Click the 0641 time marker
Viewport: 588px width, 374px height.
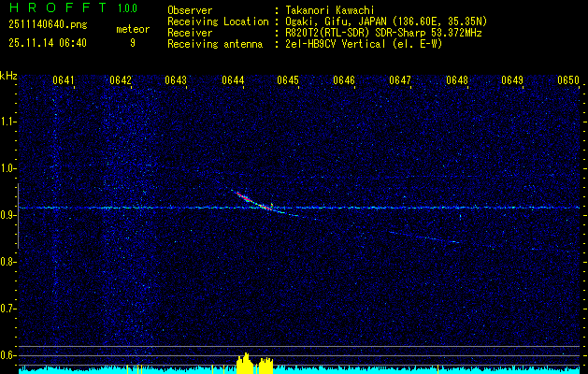tap(64, 80)
